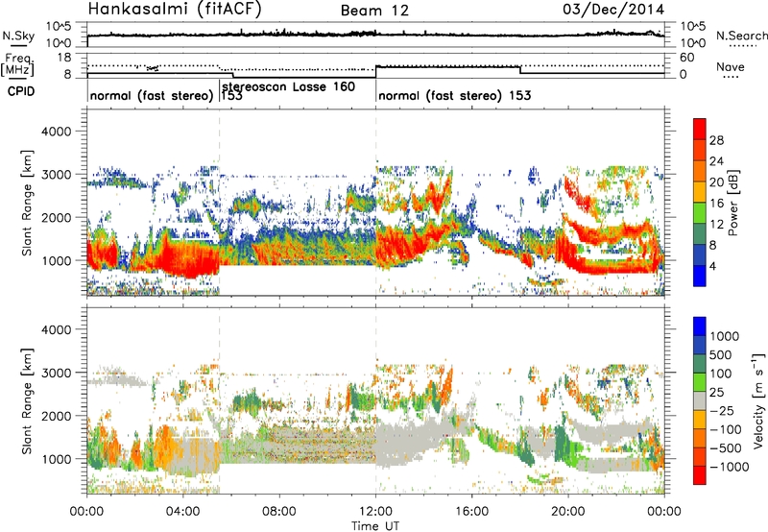
Task: Click the '-100' velocity colorbar label
Action: (725, 429)
